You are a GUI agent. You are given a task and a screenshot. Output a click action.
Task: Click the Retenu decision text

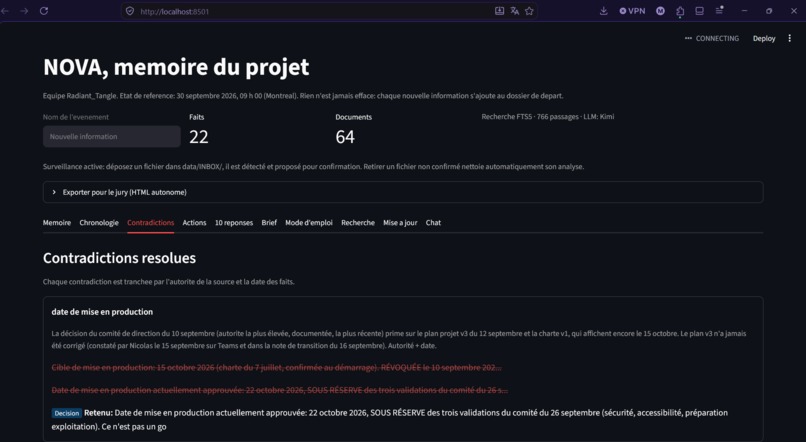(390, 419)
